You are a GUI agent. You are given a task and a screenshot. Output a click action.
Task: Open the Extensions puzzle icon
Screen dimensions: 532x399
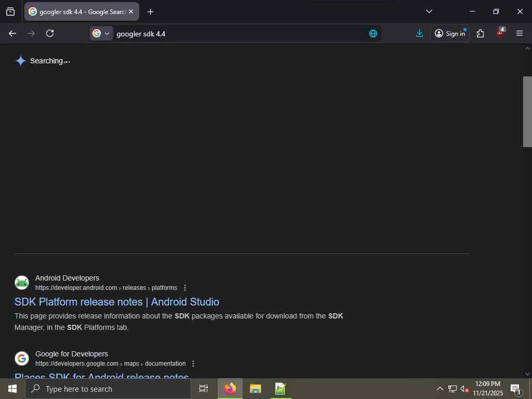(480, 33)
